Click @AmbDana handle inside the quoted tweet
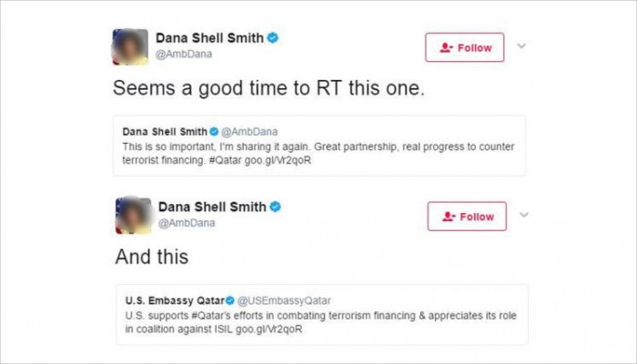 247,131
